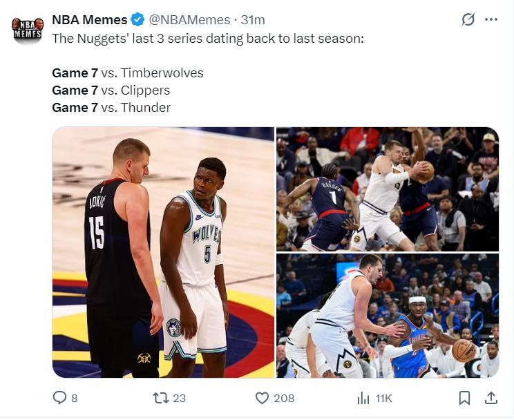Image resolution: width=514 pixels, height=420 pixels.
Task: Open the Thunder game photo
Action: click(387, 316)
